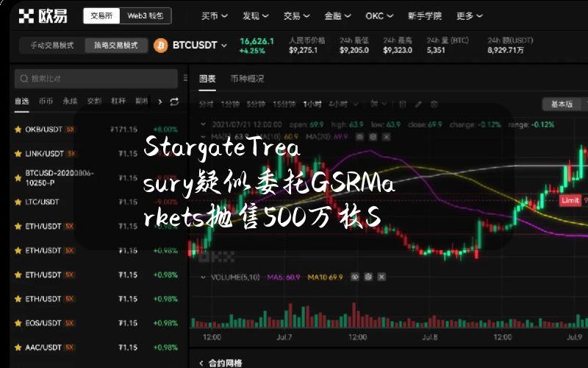Viewport: 588px width, 368px height.
Task: Open the 买币 dropdown menu
Action: [215, 16]
